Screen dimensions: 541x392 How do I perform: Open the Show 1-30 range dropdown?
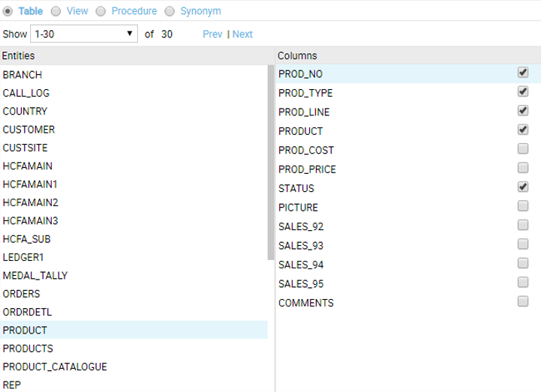(84, 34)
